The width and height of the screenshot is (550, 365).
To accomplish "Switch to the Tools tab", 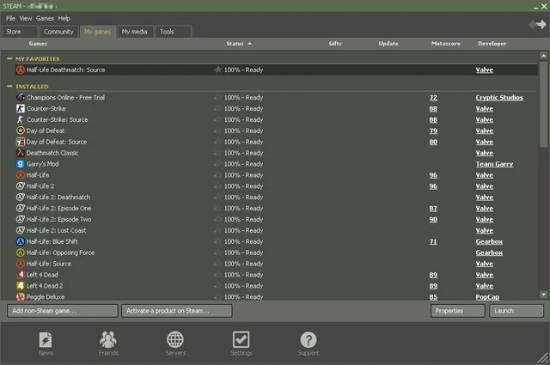I will click(174, 32).
